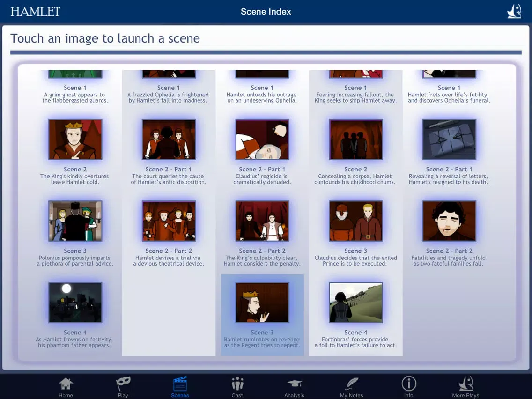
Task: Open More Plays bust icon
Action: 466,384
